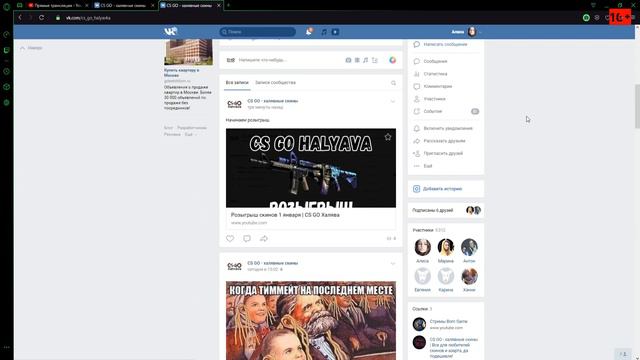Open the 'Купить квартиру в Москве' ad link
Screen dimensions: 640x360
coord(182,73)
